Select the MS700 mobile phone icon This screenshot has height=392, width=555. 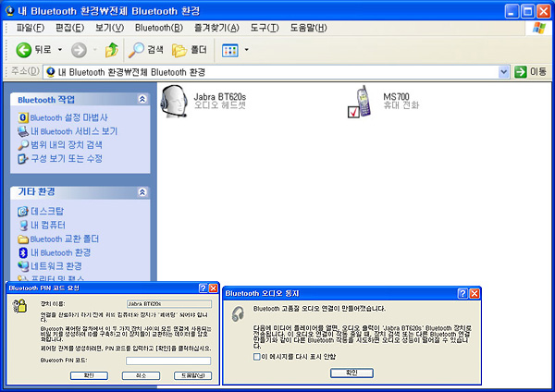coord(360,102)
